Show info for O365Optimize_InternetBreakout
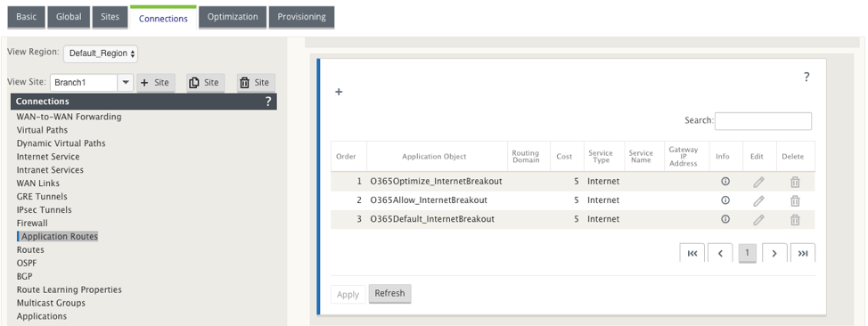868x326 pixels. pyautogui.click(x=725, y=181)
